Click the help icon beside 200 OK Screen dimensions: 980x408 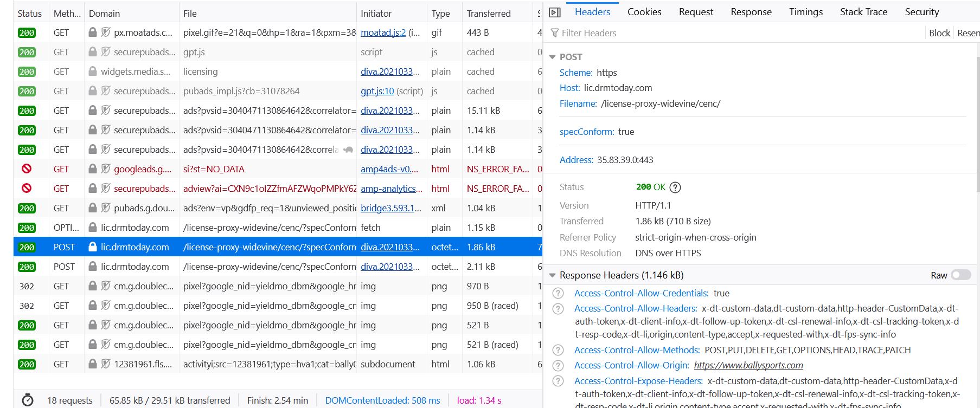click(x=675, y=187)
